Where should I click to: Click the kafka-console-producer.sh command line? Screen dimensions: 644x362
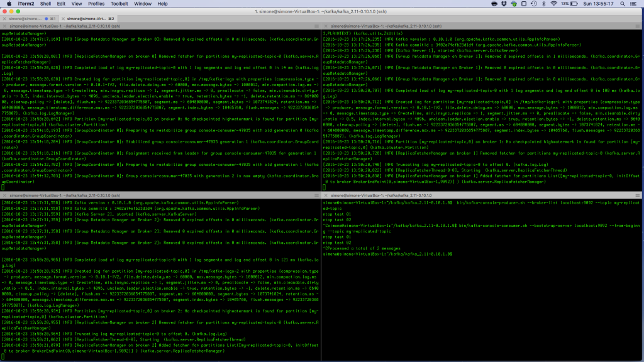481,206
